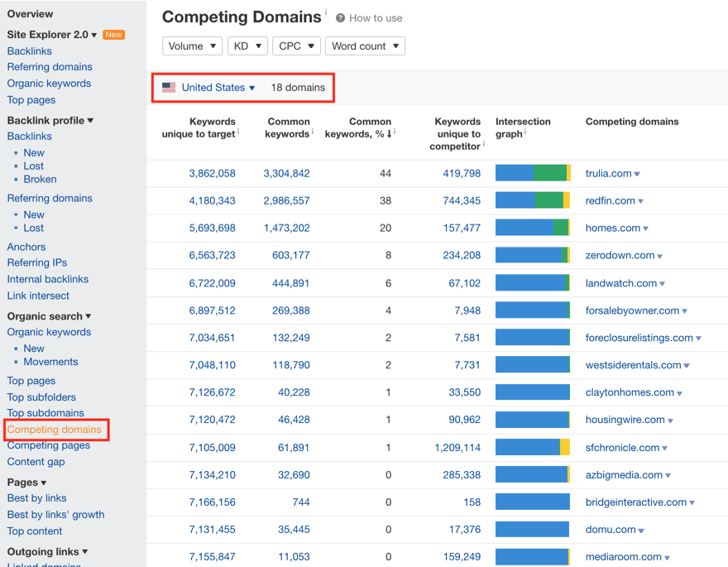Click sfchronicle.com unique-to-competitor value 1,209,114
Viewport: 728px width, 567px height.
(x=457, y=448)
